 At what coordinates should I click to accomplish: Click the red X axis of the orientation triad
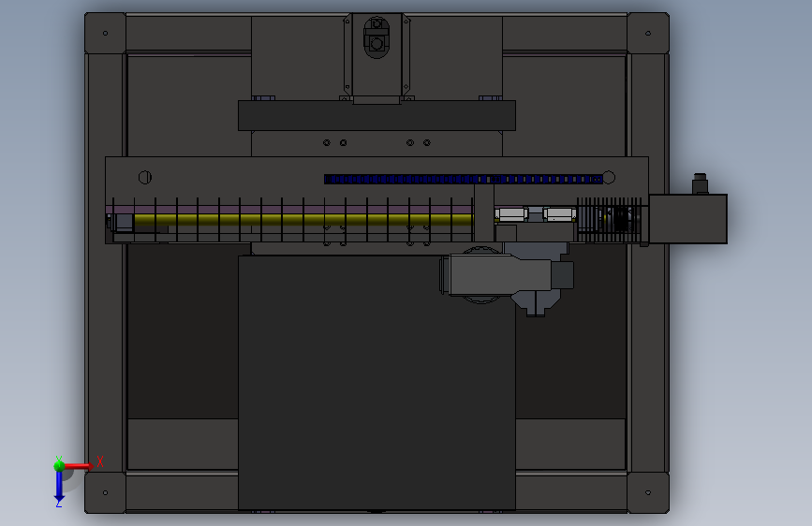(x=78, y=466)
